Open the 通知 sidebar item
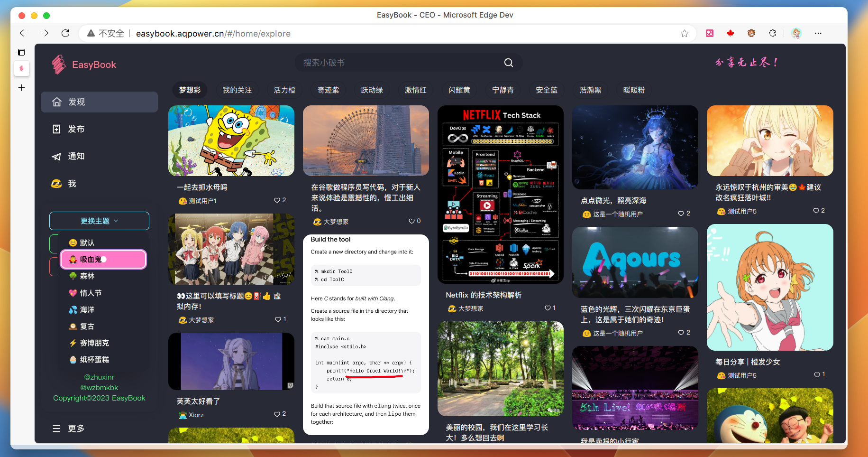This screenshot has width=868, height=457. 76,156
